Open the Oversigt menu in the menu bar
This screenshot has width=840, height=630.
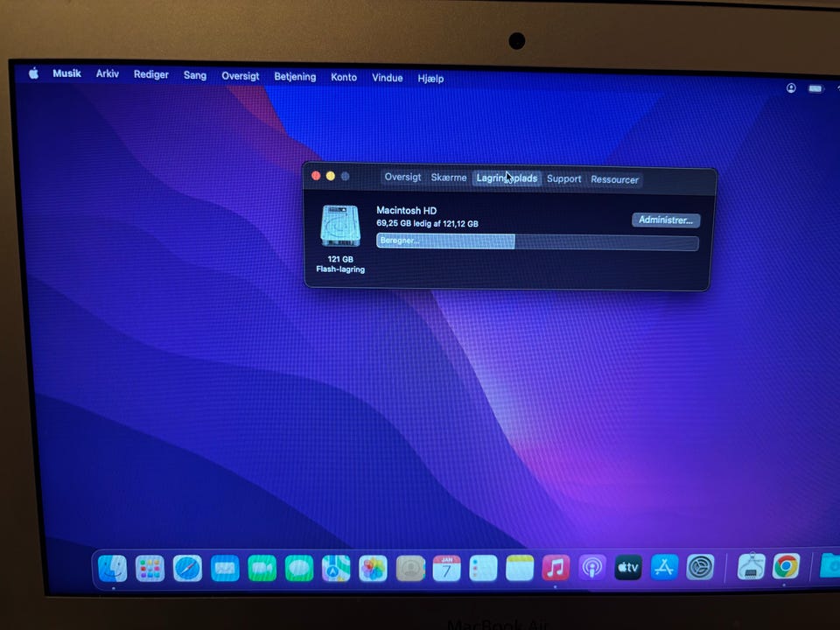[x=241, y=76]
